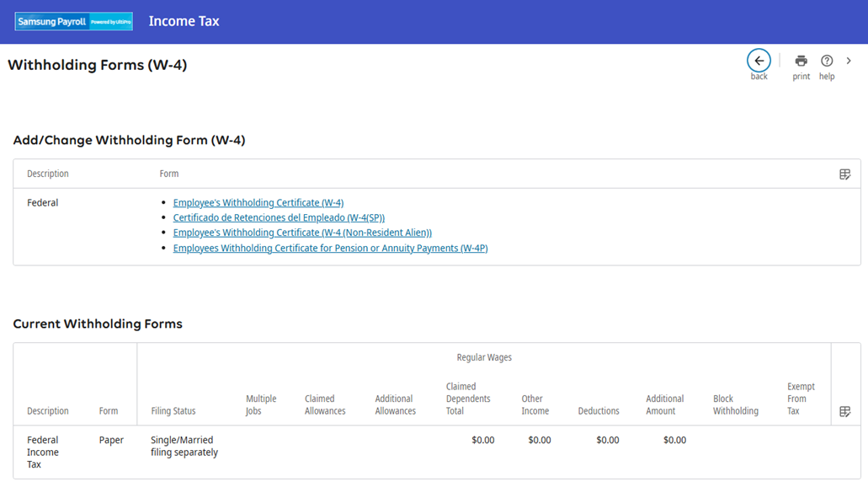
Task: Open Employee's Withholding Certificate (W-4) link
Action: pos(258,203)
